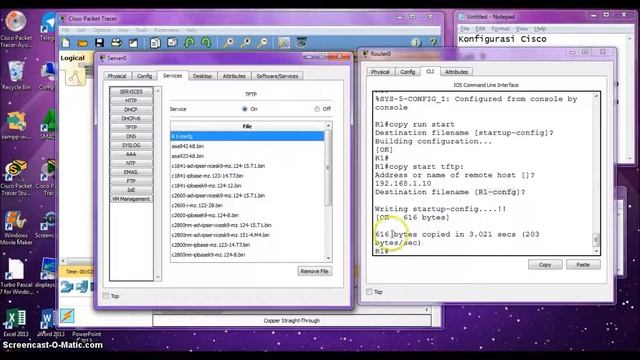The height and width of the screenshot is (360, 640).
Task: Switch to Attributes tab in Server0
Action: (x=234, y=76)
